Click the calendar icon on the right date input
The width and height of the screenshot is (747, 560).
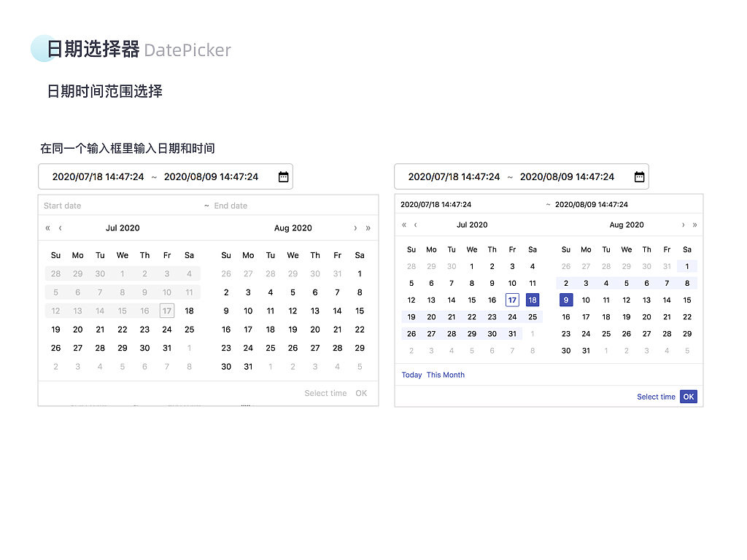(639, 176)
